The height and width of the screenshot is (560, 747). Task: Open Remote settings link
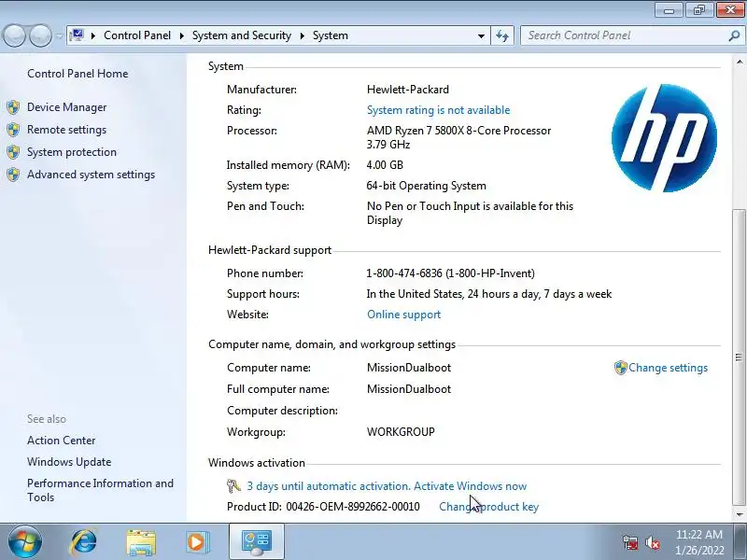pyautogui.click(x=66, y=130)
